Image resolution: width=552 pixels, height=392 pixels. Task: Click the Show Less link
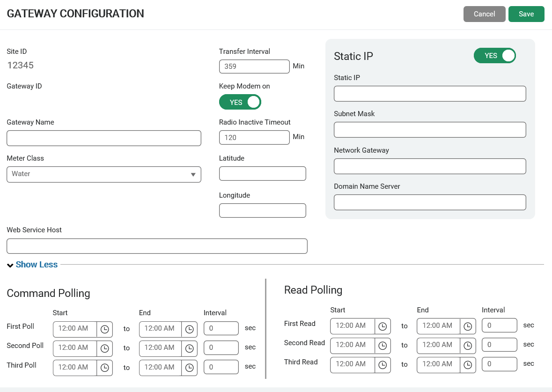(37, 265)
